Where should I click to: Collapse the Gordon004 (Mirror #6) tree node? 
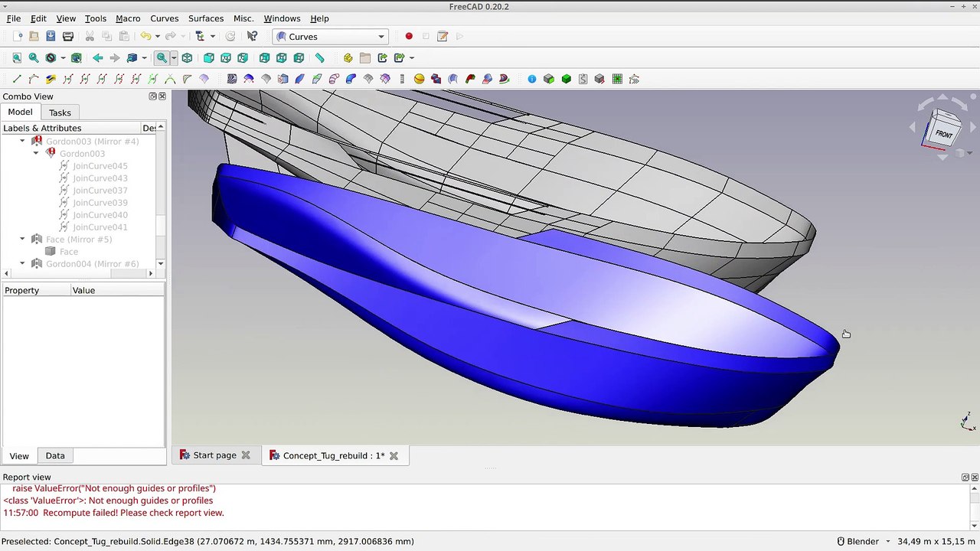coord(22,263)
